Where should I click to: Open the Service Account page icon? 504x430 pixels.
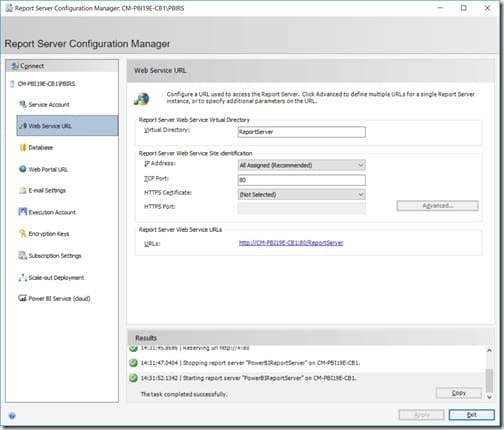[23, 104]
